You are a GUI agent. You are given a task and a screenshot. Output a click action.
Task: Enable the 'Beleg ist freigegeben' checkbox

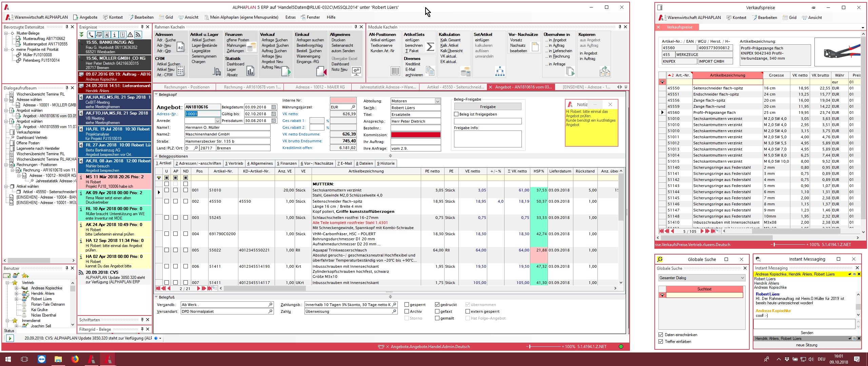click(456, 114)
